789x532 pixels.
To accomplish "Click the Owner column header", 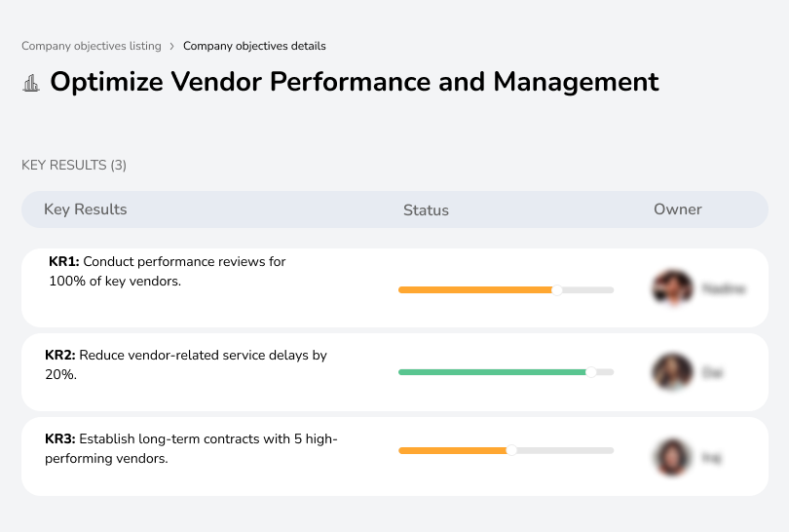I will pyautogui.click(x=677, y=209).
